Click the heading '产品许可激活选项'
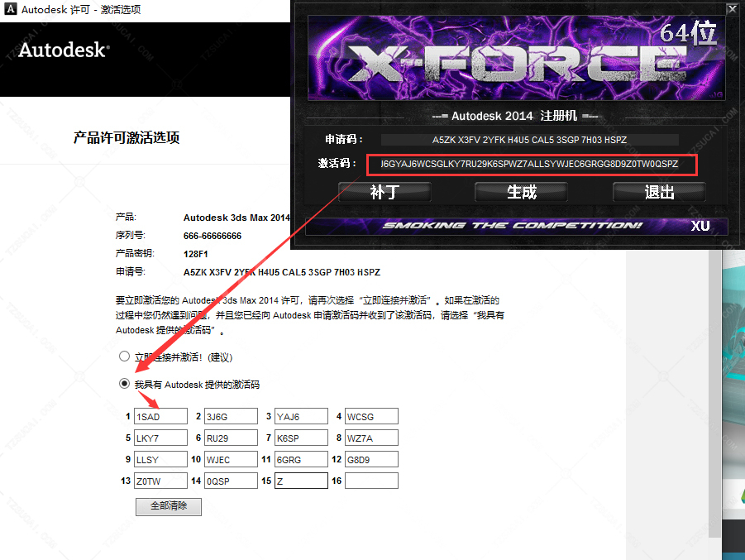745x560 pixels. pos(127,138)
